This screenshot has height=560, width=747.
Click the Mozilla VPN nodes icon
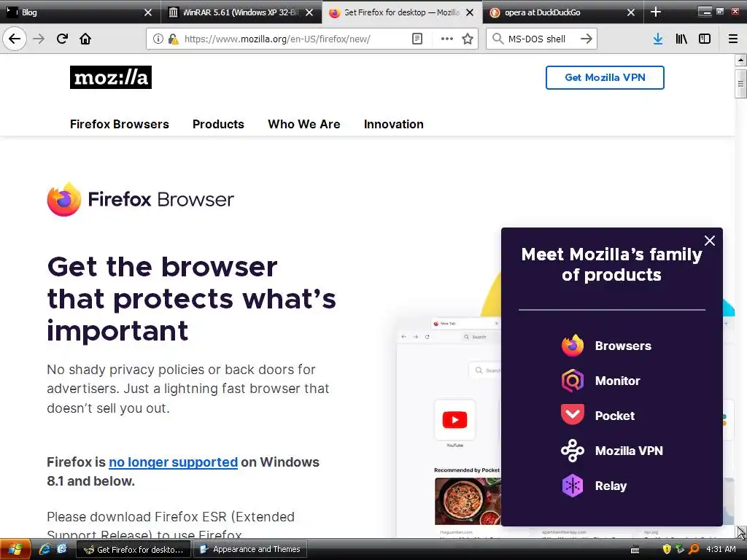(x=572, y=451)
